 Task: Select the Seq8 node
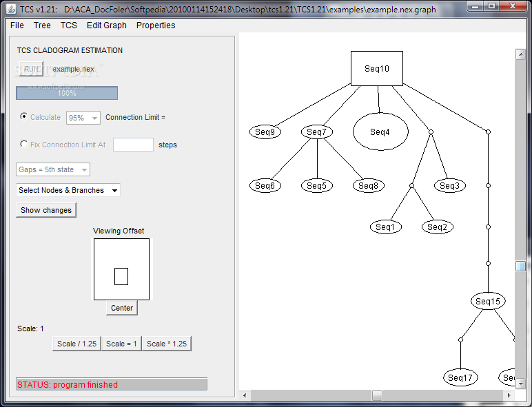coord(369,185)
